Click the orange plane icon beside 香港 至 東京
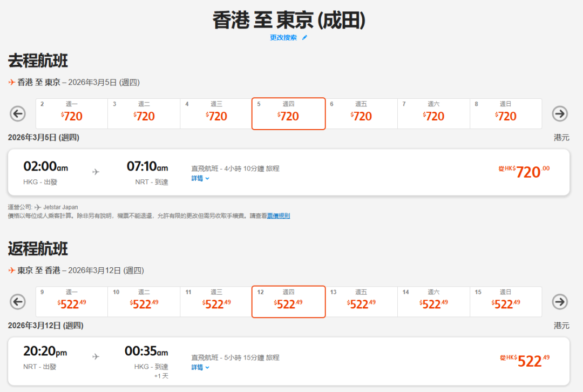This screenshot has width=583, height=392. [x=11, y=82]
